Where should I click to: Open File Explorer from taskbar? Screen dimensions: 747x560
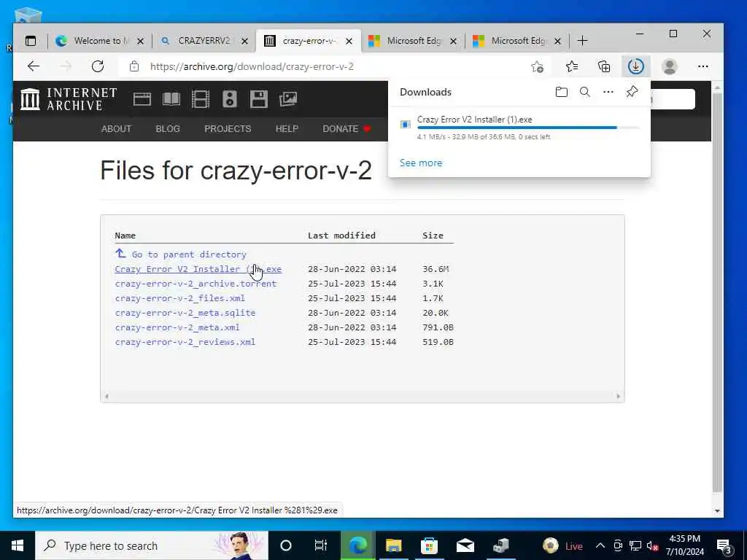point(393,545)
